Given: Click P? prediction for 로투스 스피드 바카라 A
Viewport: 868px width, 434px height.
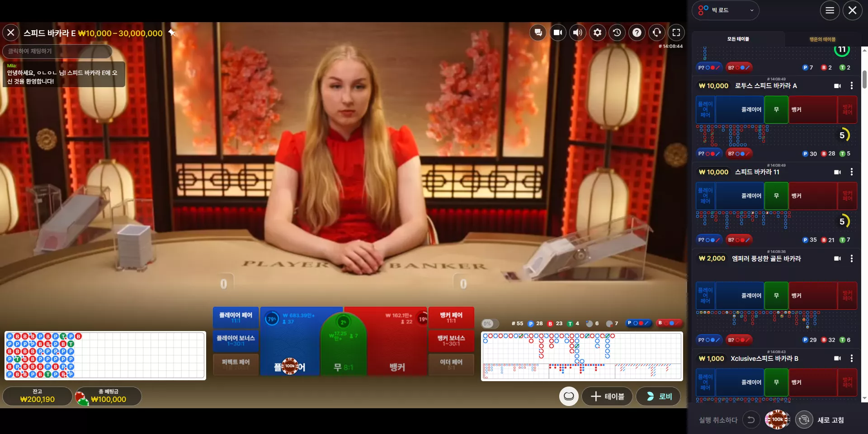Looking at the screenshot, I should 709,154.
